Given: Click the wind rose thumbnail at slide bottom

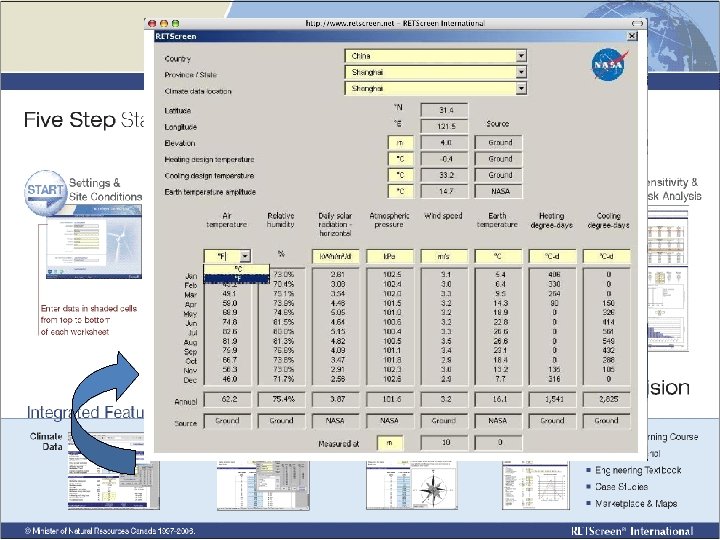Looking at the screenshot, I should tap(412, 485).
